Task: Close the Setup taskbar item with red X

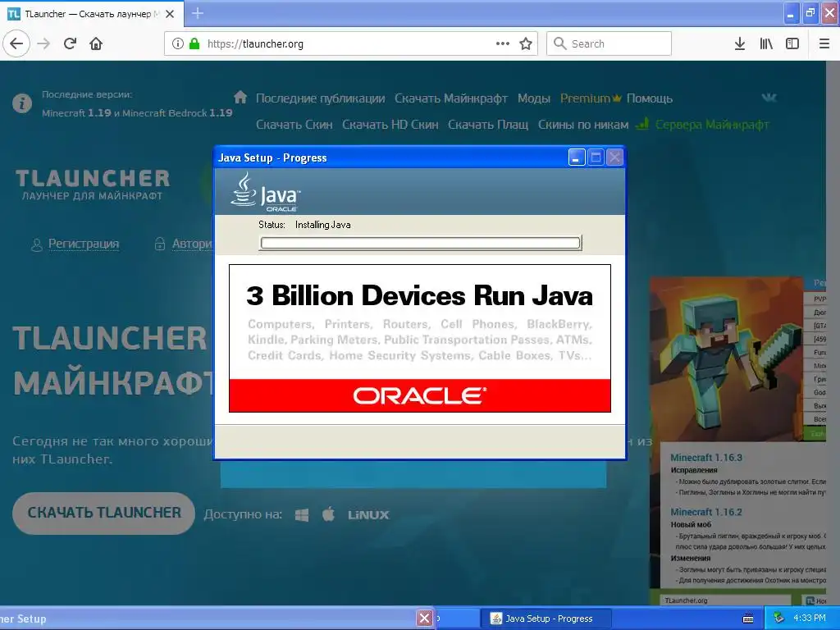Action: coord(424,619)
